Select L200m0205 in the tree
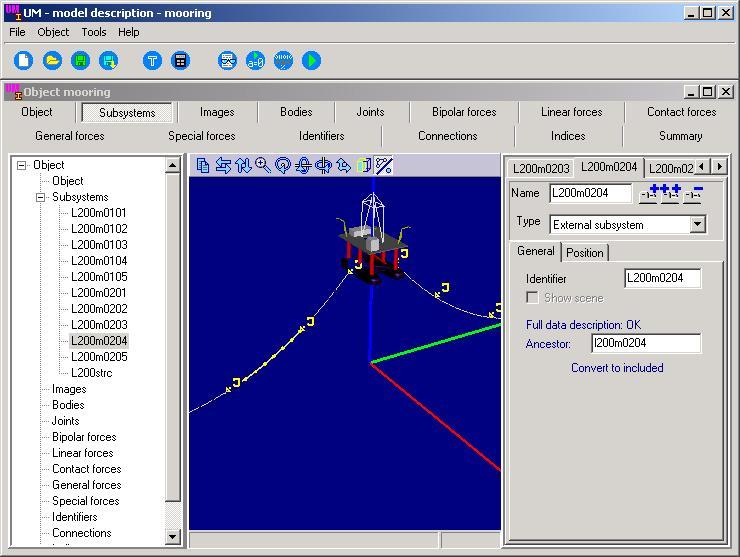The height and width of the screenshot is (557, 740). tap(99, 357)
